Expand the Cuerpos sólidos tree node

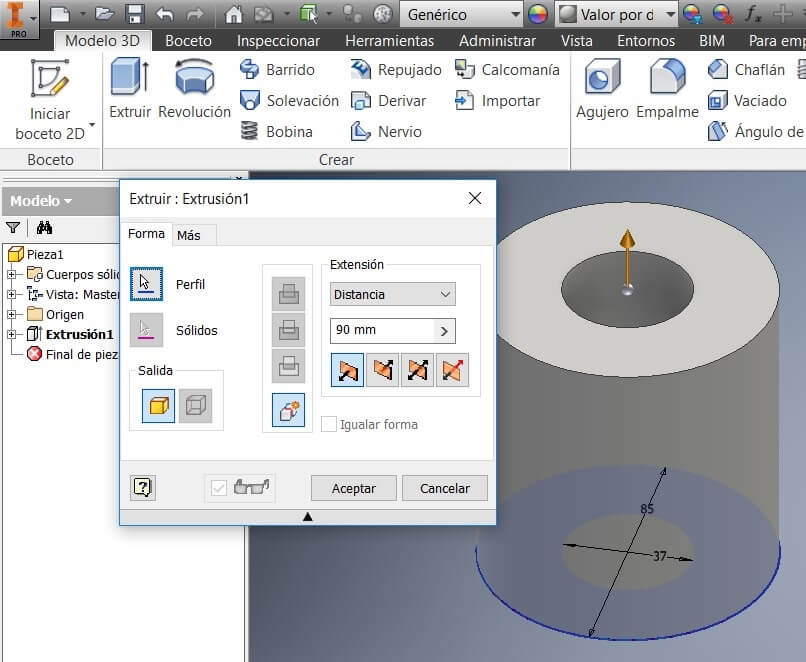point(11,274)
